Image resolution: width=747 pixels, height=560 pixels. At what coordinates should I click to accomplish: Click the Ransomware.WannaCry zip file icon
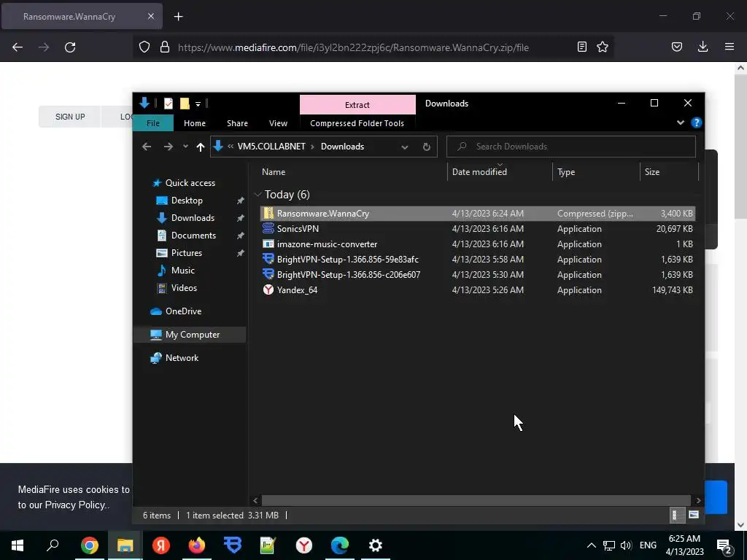click(x=268, y=214)
